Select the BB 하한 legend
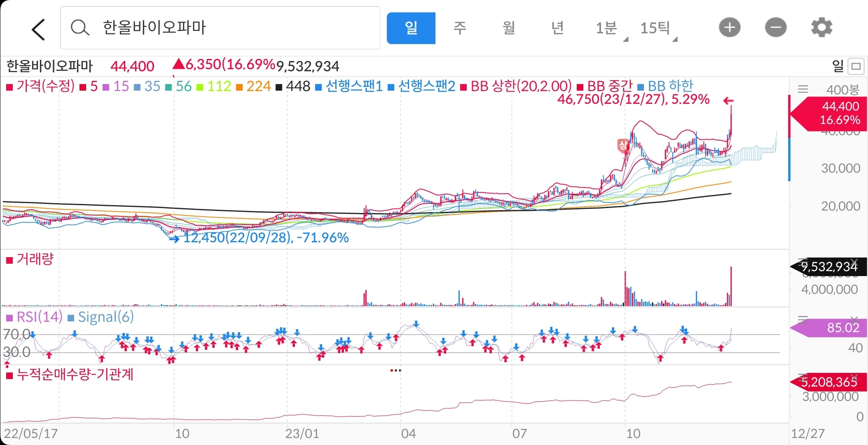This screenshot has width=868, height=445. point(665,86)
